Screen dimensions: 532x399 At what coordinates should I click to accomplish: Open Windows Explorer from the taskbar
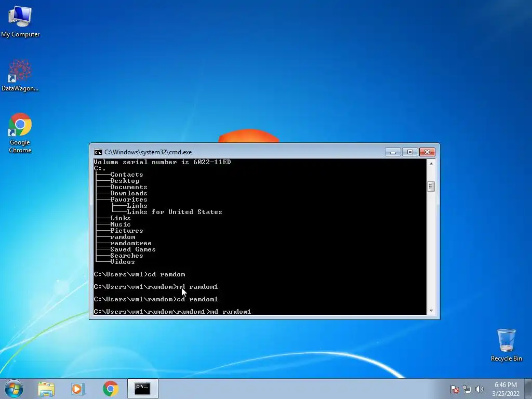[x=46, y=389]
